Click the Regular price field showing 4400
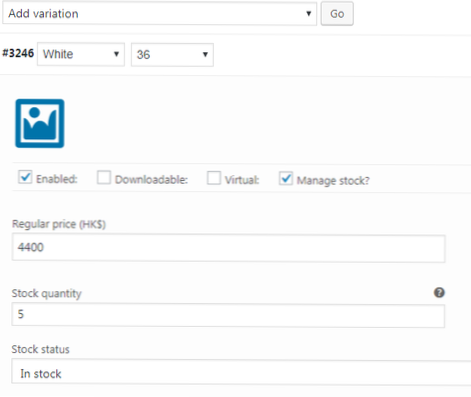The image size is (471, 397). click(x=228, y=248)
